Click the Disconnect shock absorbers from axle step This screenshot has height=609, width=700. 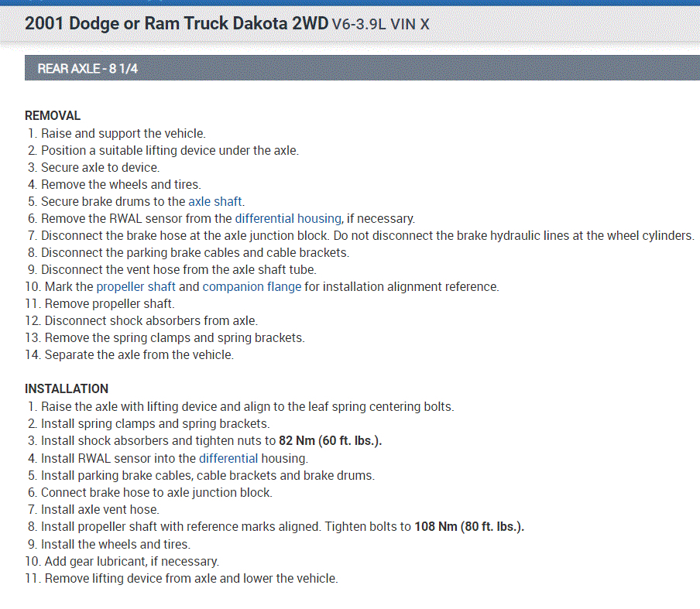click(151, 320)
